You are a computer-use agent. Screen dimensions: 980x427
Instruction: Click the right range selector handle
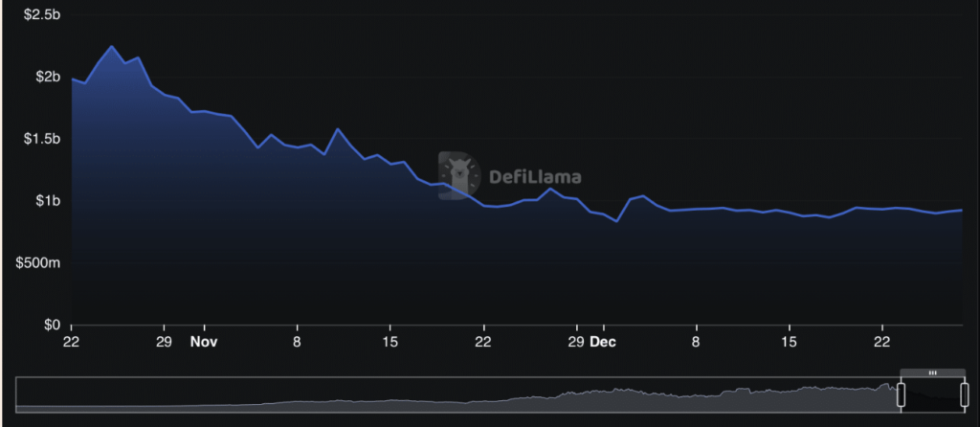[x=963, y=395]
